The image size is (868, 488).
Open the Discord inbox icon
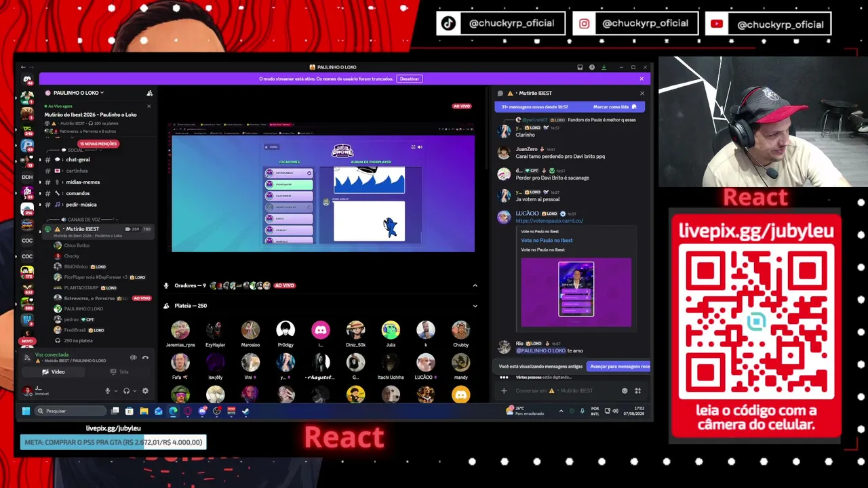[x=580, y=67]
